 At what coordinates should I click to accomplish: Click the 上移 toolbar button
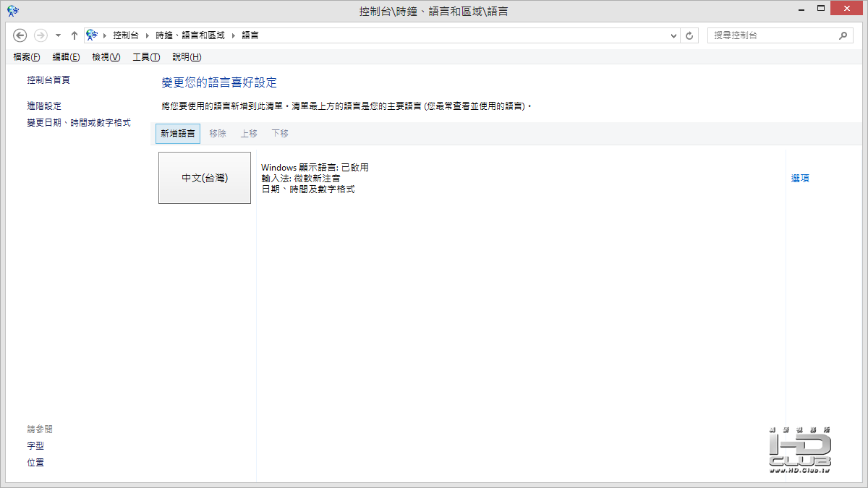249,134
